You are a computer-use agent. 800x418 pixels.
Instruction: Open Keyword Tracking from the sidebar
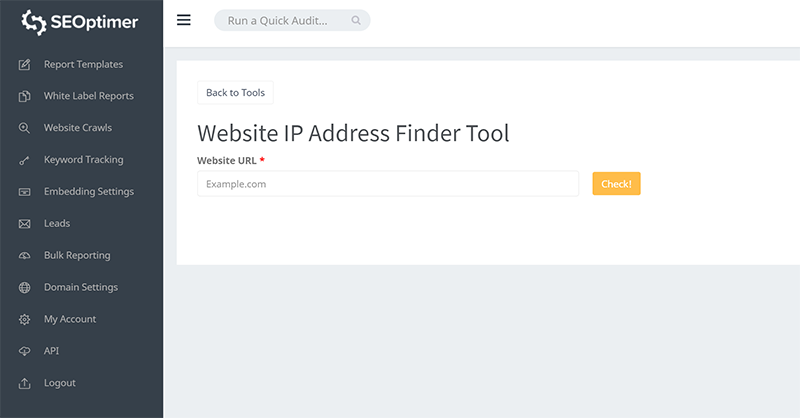83,160
